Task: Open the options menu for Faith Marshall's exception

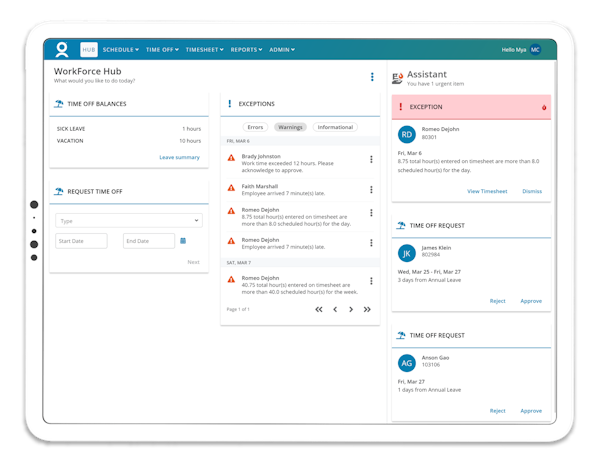Action: [371, 190]
